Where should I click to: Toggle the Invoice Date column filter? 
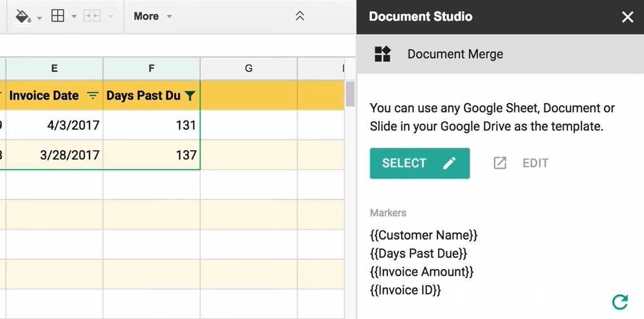(93, 96)
